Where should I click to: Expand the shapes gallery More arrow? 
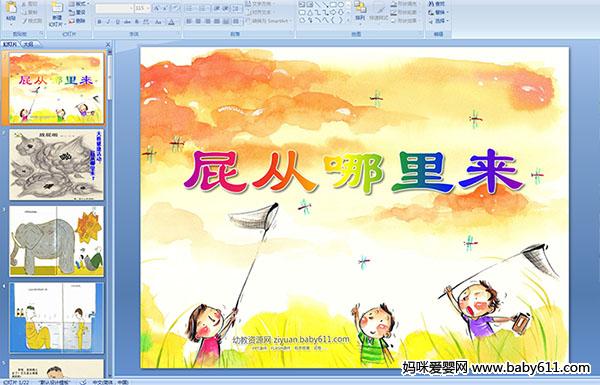pos(347,20)
